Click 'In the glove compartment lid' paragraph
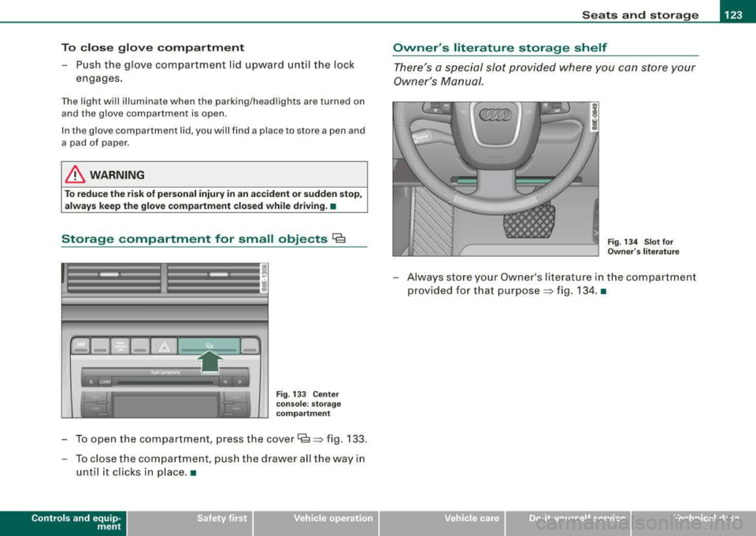This screenshot has height=536, width=756. pos(213,136)
